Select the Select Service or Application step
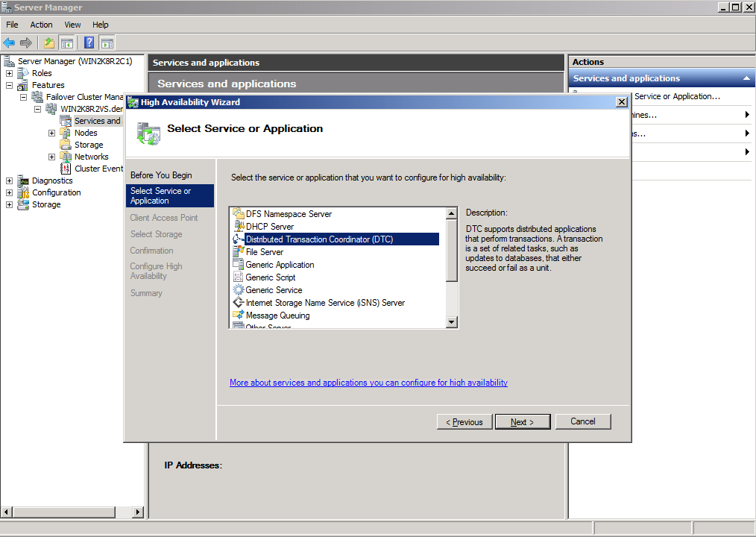The height and width of the screenshot is (537, 756). (x=170, y=196)
